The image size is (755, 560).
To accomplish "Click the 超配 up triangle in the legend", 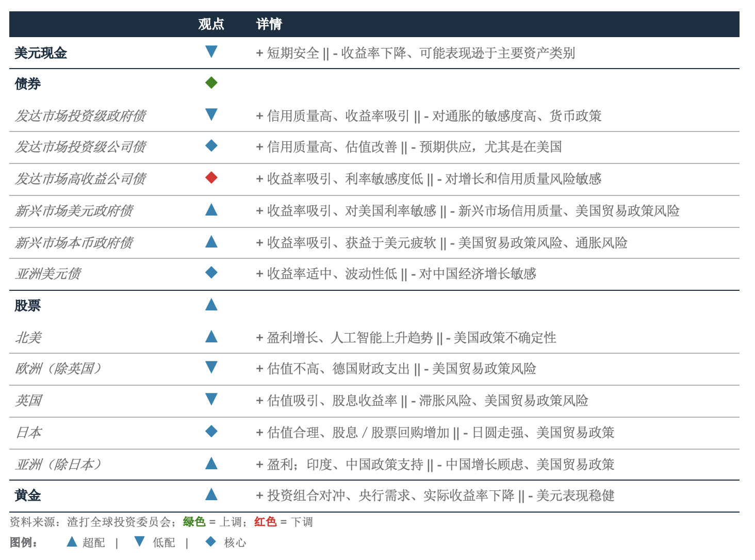I will [72, 541].
